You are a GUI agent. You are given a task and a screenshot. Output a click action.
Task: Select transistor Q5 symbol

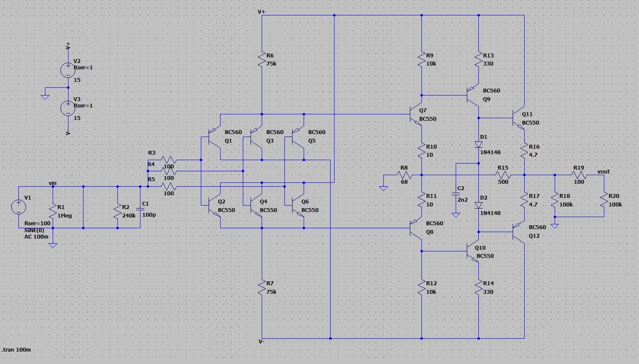click(x=298, y=138)
